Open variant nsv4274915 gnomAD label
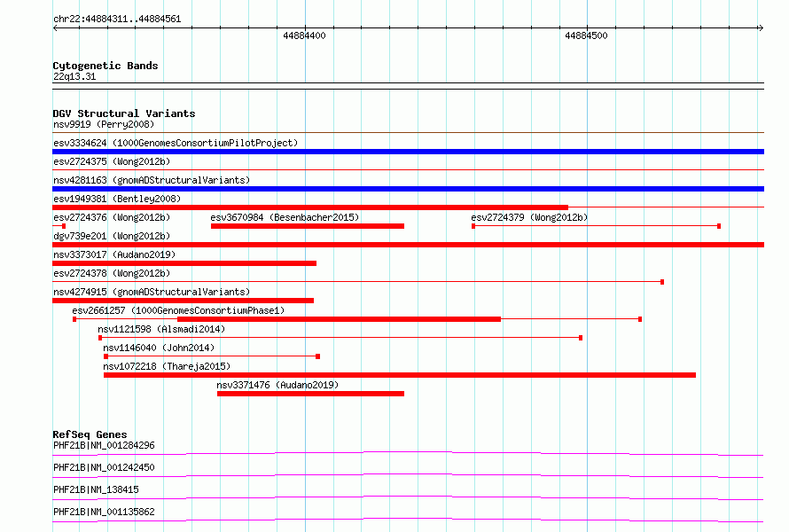This screenshot has height=532, width=789. (x=152, y=292)
